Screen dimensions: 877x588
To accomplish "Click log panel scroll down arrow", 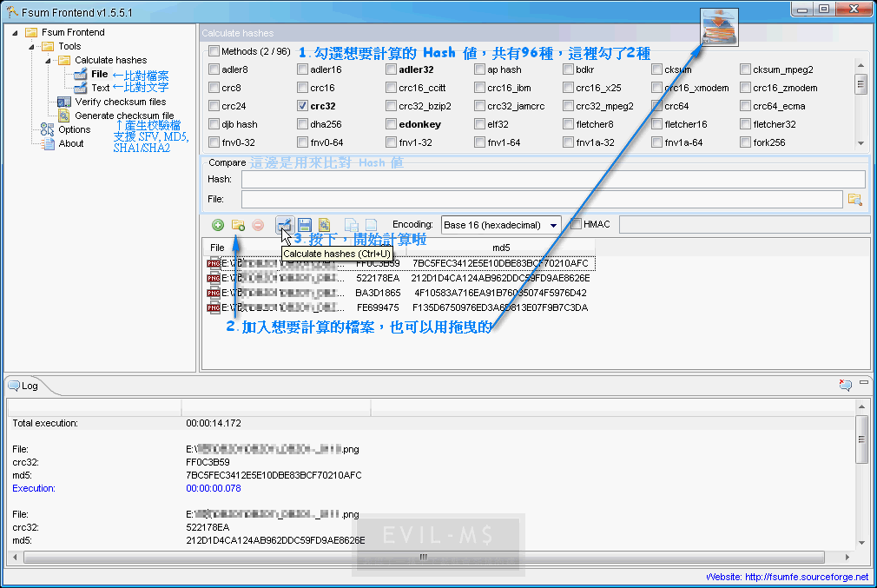I will (x=861, y=543).
